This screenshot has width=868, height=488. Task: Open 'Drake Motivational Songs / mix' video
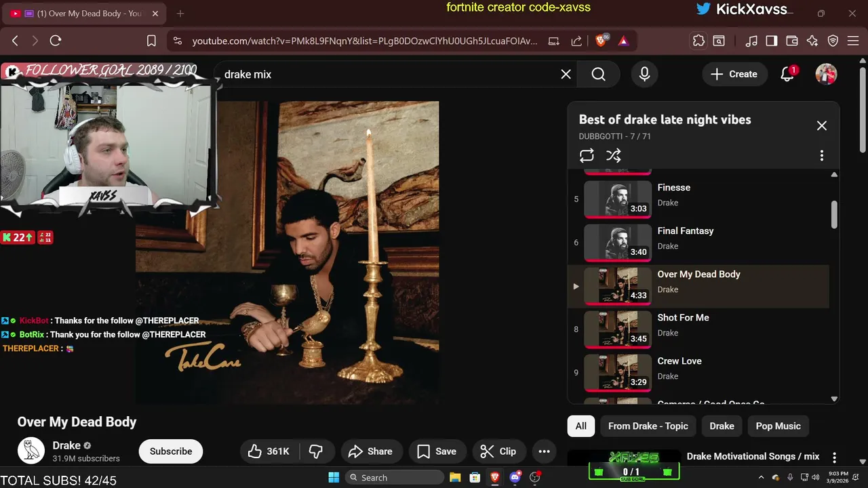[x=753, y=457]
